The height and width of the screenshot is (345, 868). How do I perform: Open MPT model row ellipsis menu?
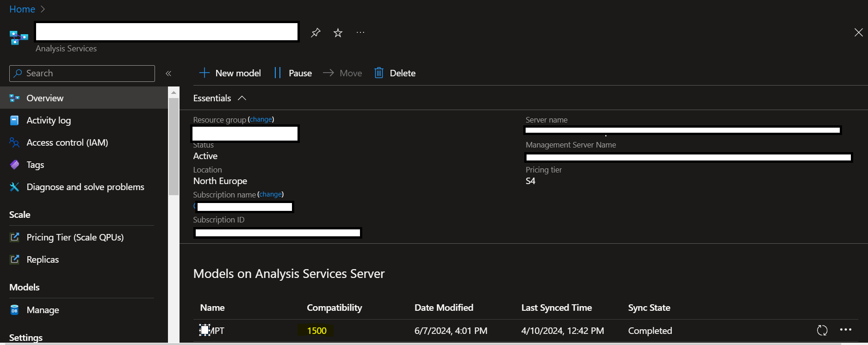(x=846, y=330)
